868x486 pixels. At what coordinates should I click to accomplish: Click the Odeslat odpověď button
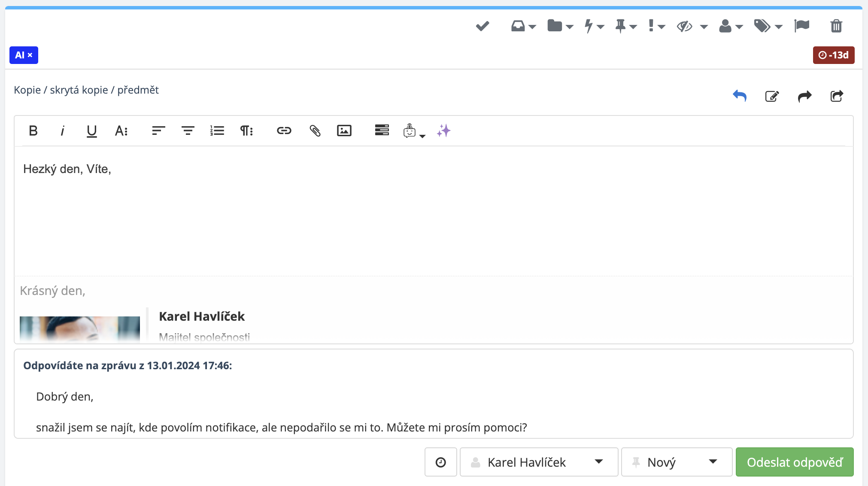click(x=794, y=462)
